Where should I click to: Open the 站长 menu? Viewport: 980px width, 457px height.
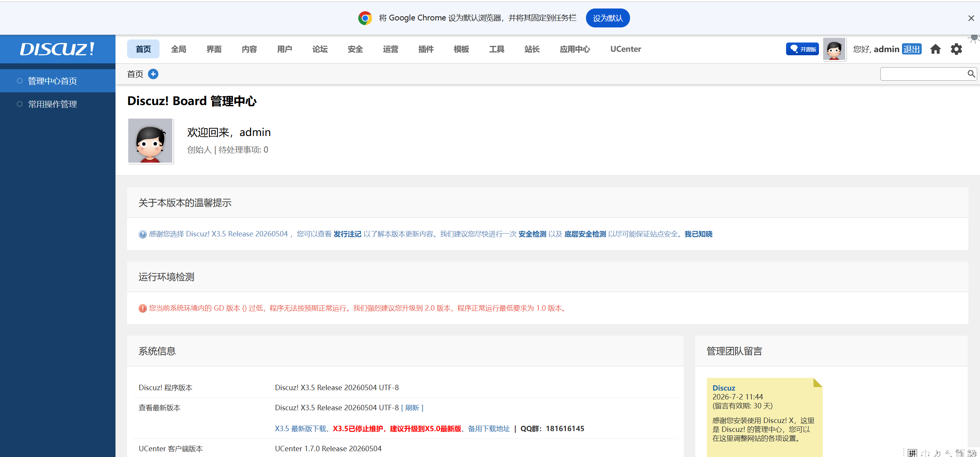tap(532, 49)
